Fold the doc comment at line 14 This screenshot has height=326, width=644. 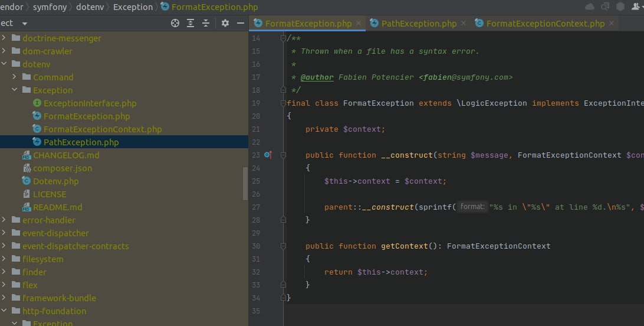(x=283, y=38)
